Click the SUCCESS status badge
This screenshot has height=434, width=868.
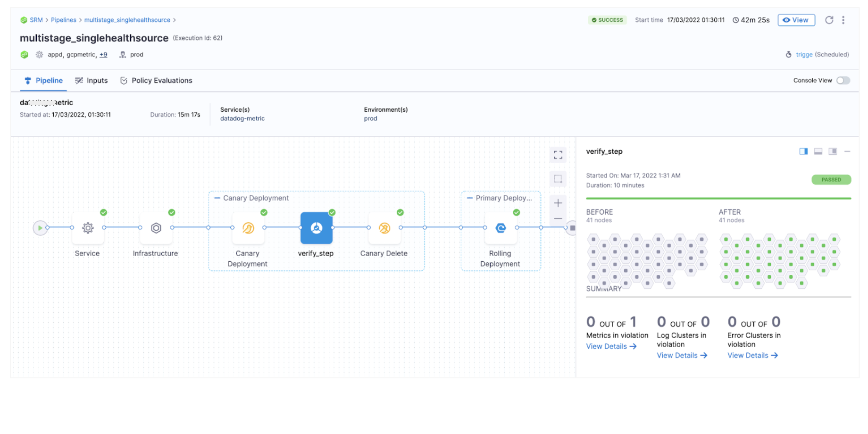click(608, 20)
